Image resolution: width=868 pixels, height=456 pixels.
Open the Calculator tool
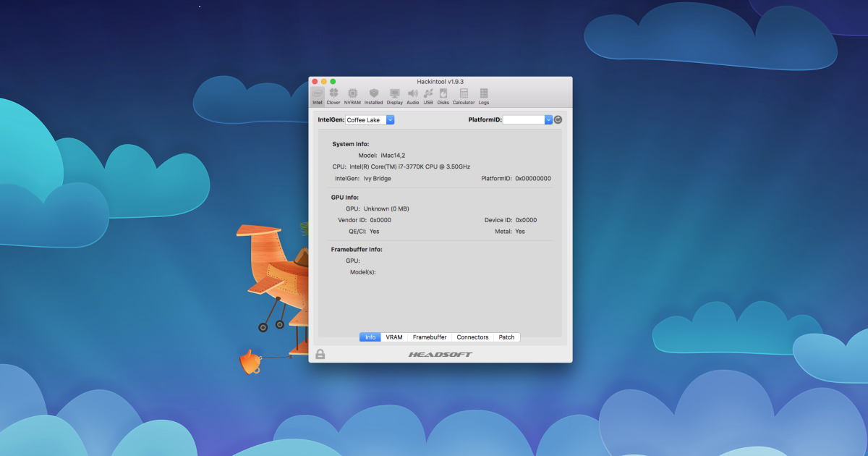[x=464, y=94]
